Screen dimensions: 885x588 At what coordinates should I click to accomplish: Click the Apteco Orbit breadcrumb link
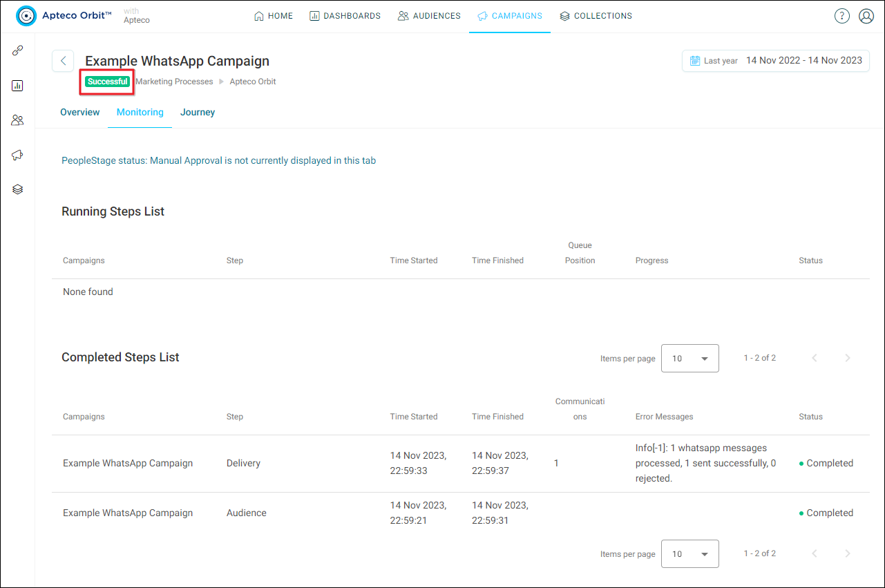[253, 82]
